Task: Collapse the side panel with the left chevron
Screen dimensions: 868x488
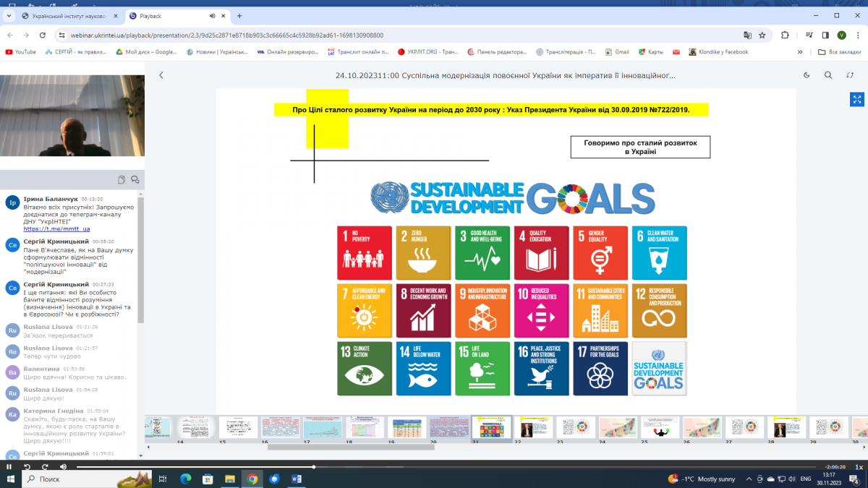Action: tap(161, 75)
